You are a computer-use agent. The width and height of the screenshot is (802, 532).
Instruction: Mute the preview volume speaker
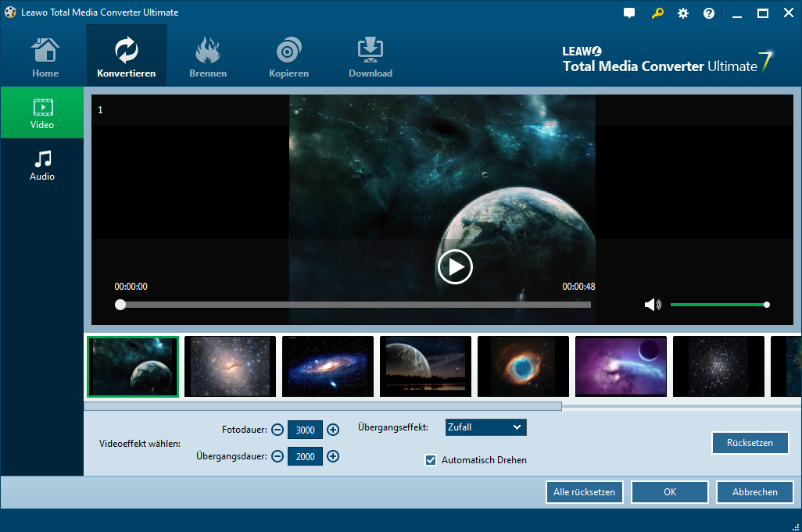tap(652, 305)
